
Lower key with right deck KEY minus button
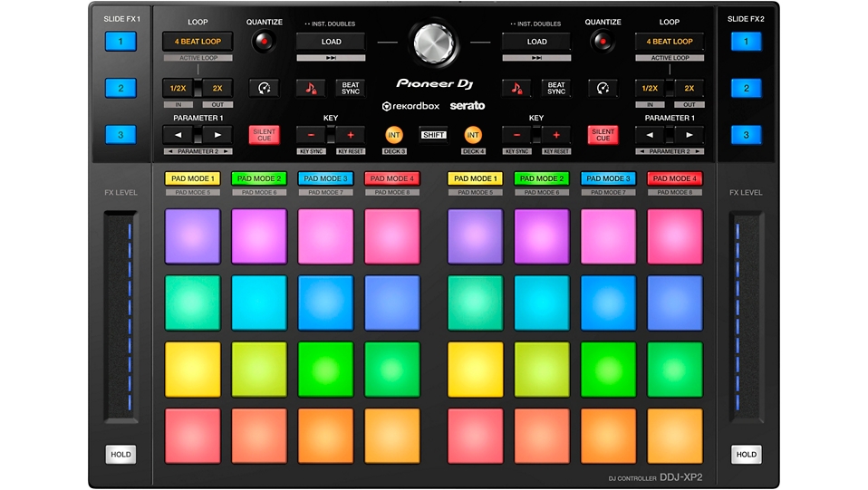click(516, 135)
